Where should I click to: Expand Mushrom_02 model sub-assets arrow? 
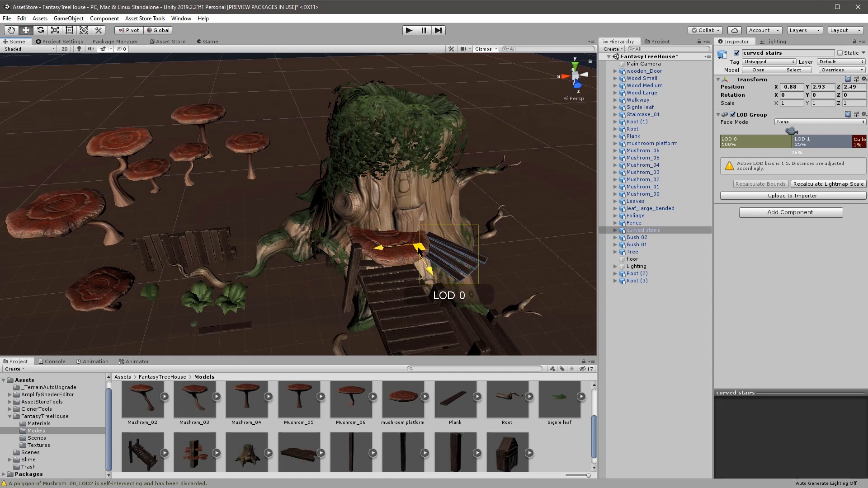[165, 396]
